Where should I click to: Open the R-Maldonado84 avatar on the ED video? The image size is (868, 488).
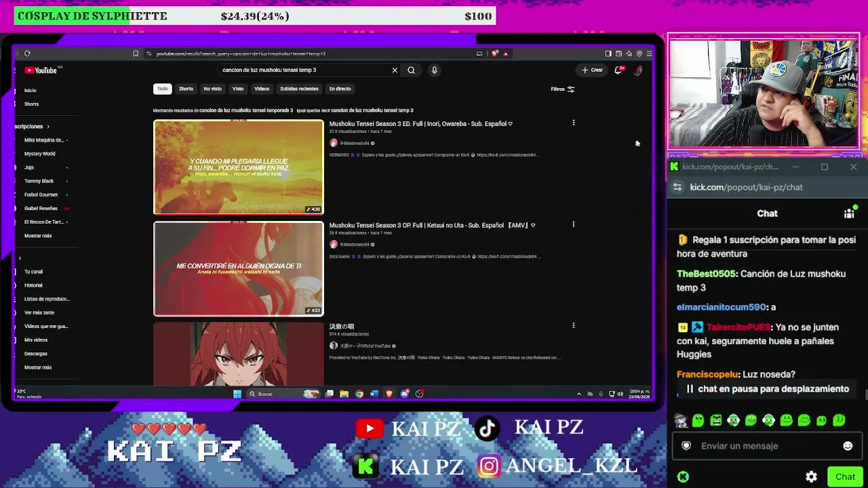pyautogui.click(x=334, y=143)
